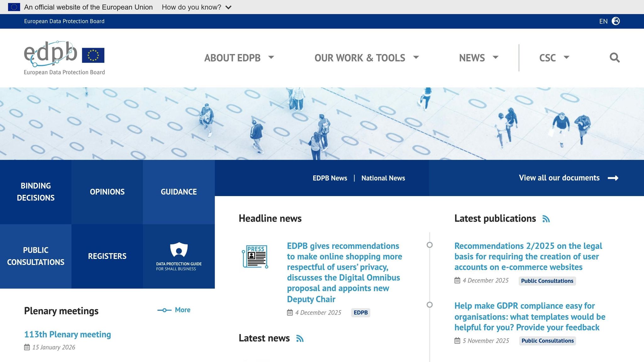Select the GUIDANCE tile
This screenshot has height=362, width=644.
coord(179,192)
